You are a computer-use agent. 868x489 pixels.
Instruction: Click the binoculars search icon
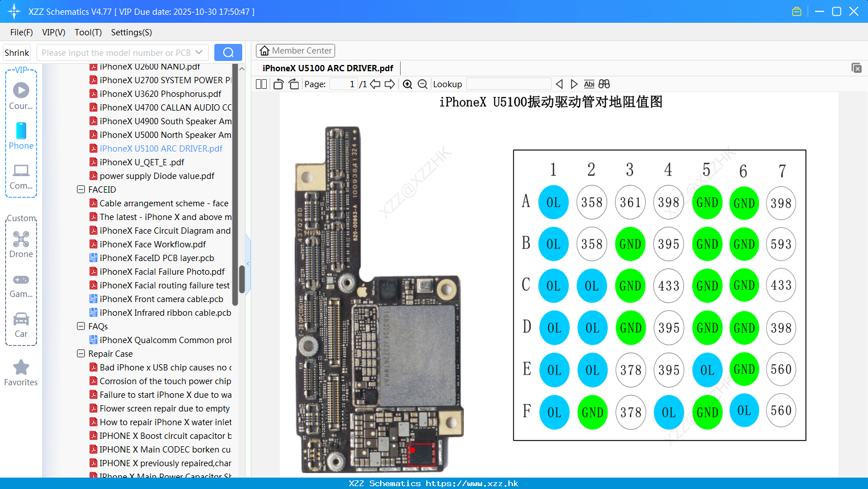[x=604, y=84]
